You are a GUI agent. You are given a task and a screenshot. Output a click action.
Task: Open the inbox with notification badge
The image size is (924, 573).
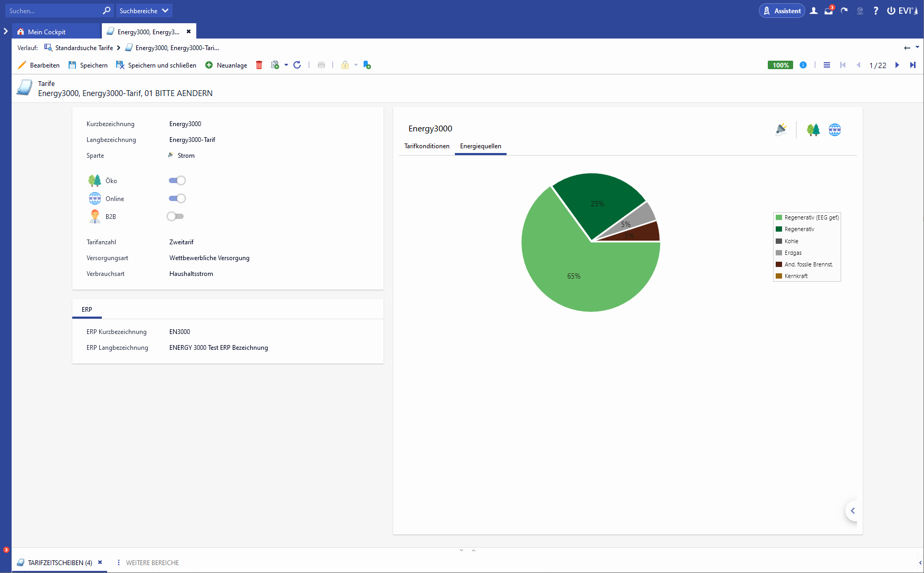828,11
